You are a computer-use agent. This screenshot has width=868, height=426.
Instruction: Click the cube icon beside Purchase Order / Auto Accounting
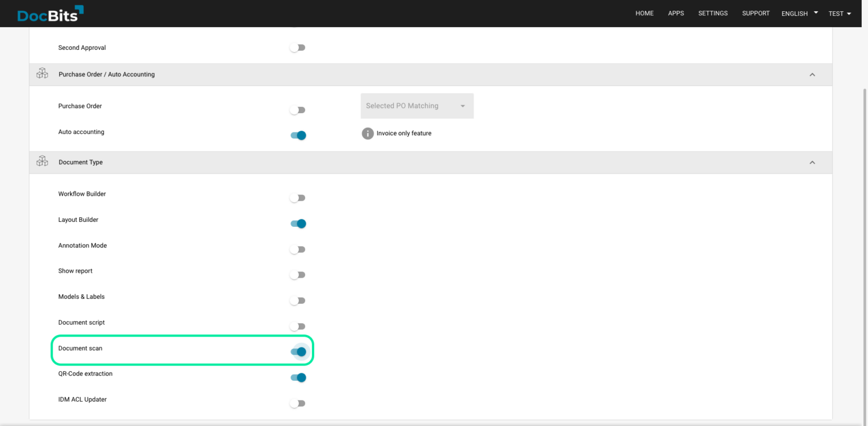[x=42, y=73]
